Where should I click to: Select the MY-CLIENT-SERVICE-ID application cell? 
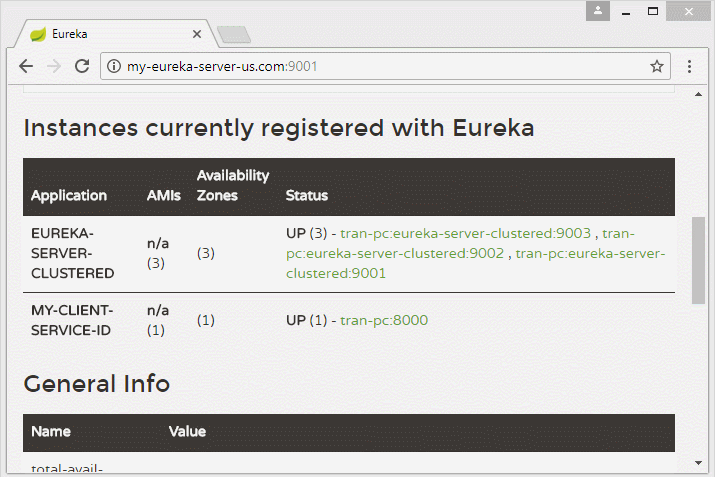tap(72, 321)
